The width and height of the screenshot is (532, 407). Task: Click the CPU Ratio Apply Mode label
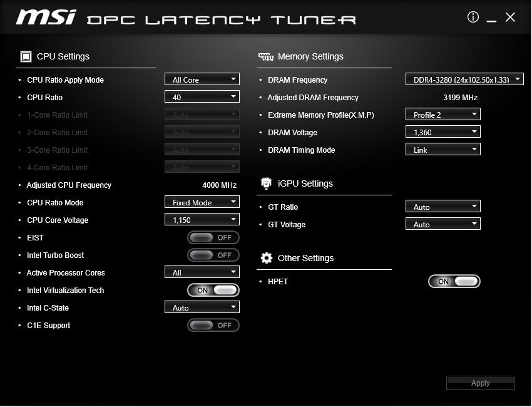[66, 80]
